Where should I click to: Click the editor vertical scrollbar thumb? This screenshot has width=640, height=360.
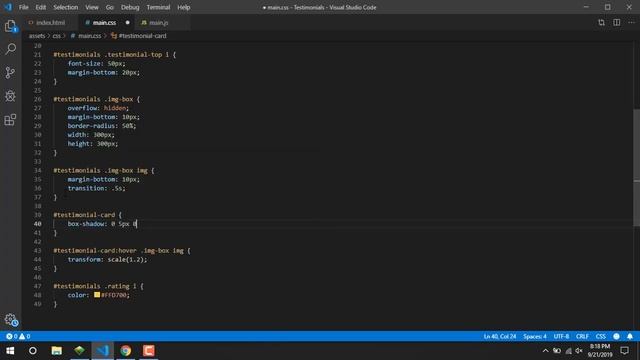[636, 167]
